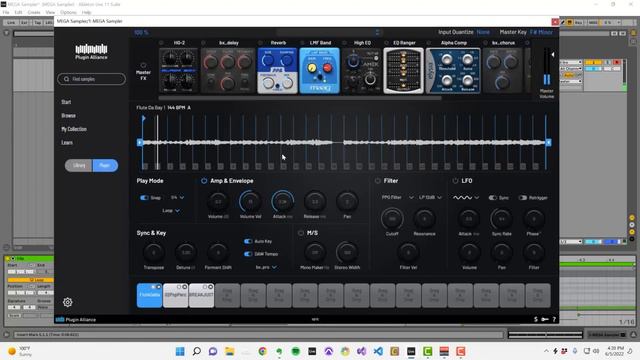640x360 pixels.
Task: Click the Find sample search field
Action: point(91,79)
